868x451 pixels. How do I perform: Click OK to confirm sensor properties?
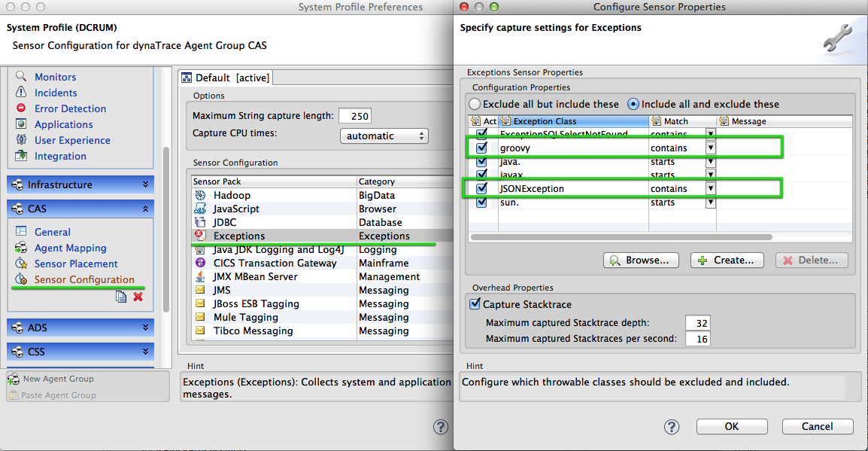click(732, 426)
